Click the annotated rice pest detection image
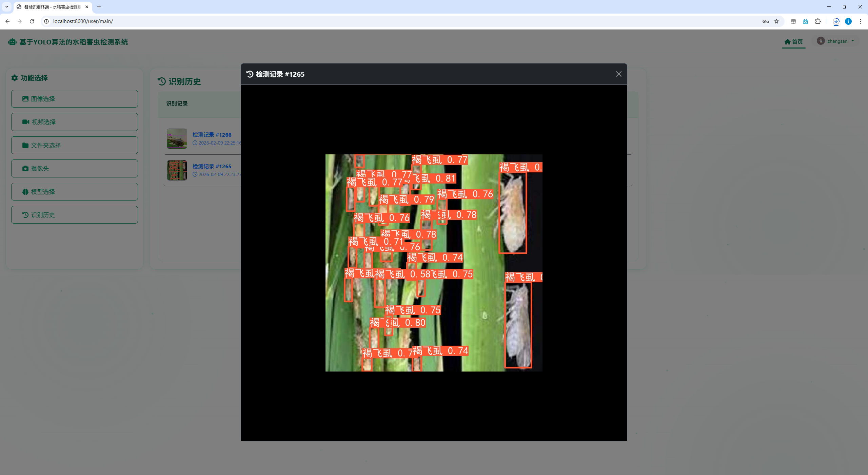 [x=434, y=263]
